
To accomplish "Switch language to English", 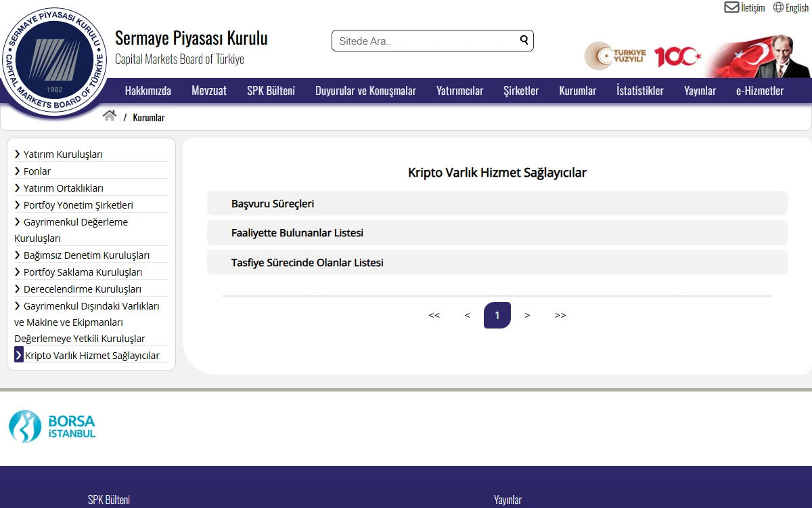I will 797,8.
